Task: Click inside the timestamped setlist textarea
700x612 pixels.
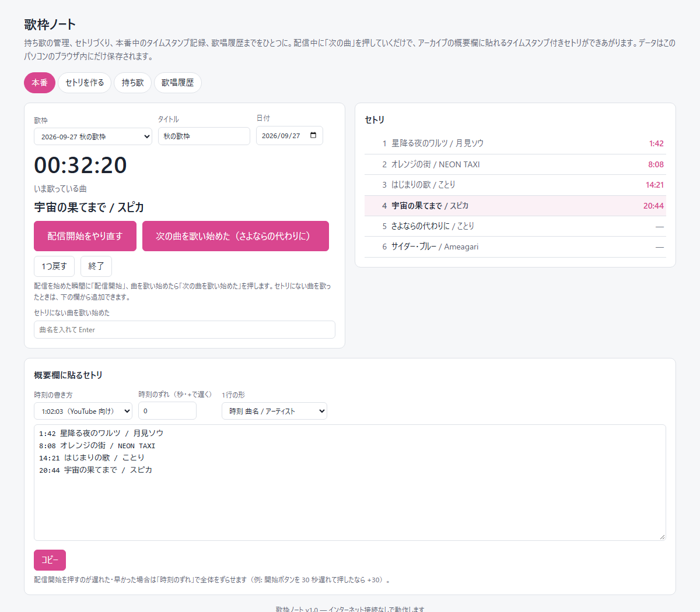Action: (x=350, y=483)
